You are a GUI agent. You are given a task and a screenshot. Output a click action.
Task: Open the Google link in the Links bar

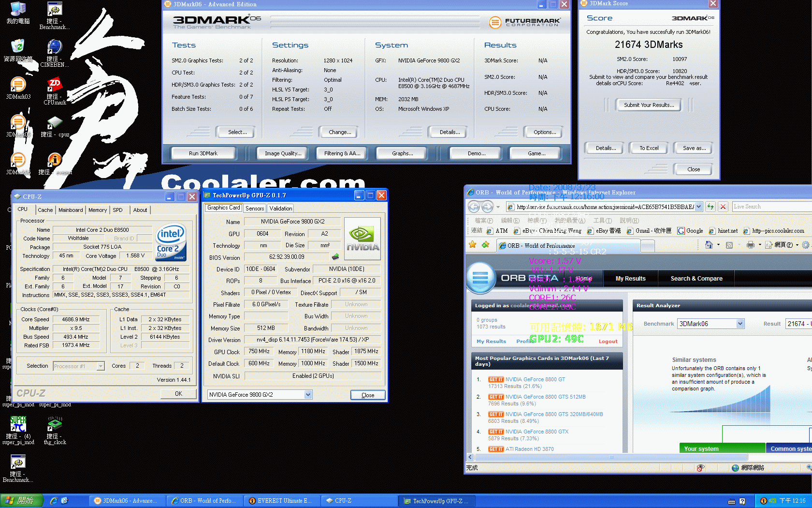(x=690, y=231)
